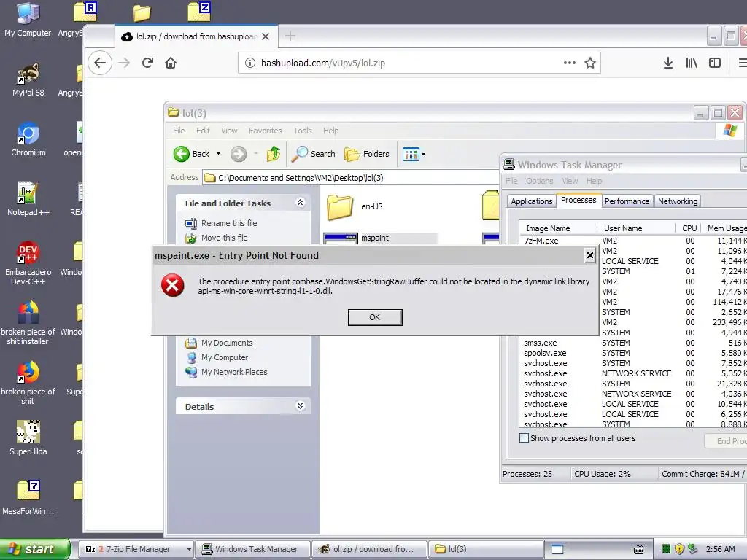Viewport: 747px width, 560px height.
Task: Select the SuperHilda desktop icon
Action: (x=28, y=437)
